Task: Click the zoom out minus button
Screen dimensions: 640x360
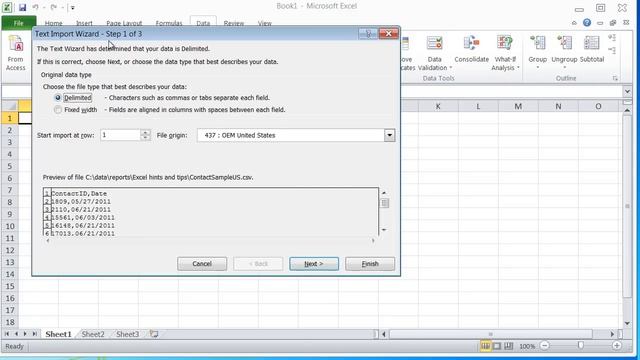Action: 544,346
